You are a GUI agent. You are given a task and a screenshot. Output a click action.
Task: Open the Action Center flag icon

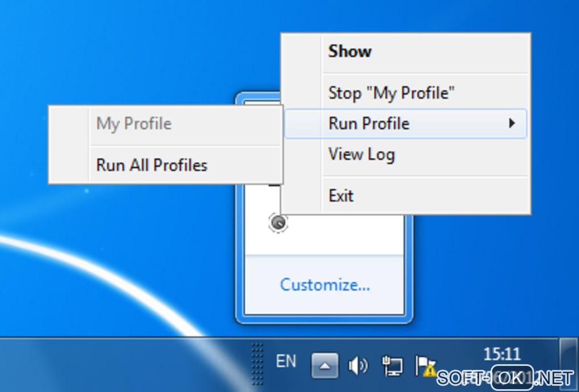click(x=426, y=366)
